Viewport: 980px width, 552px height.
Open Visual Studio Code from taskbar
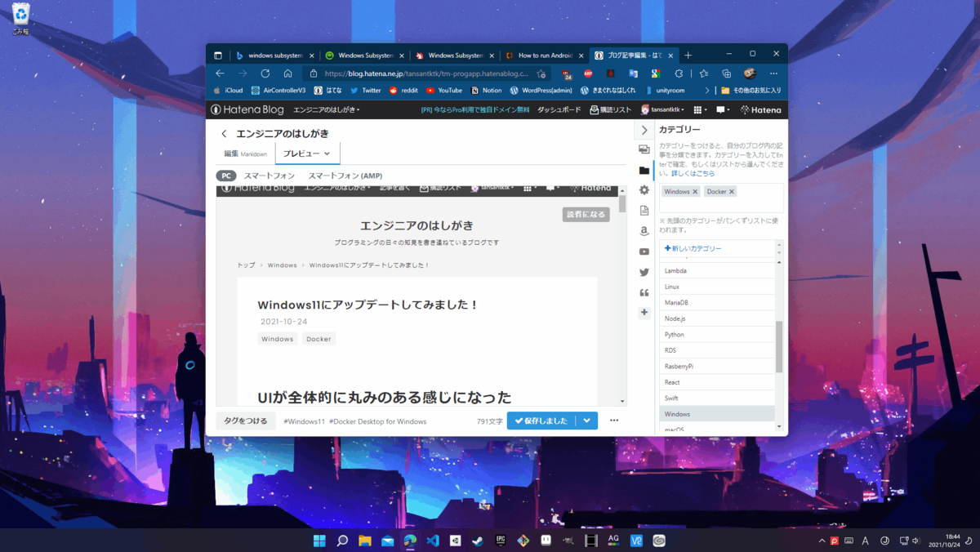[433, 541]
